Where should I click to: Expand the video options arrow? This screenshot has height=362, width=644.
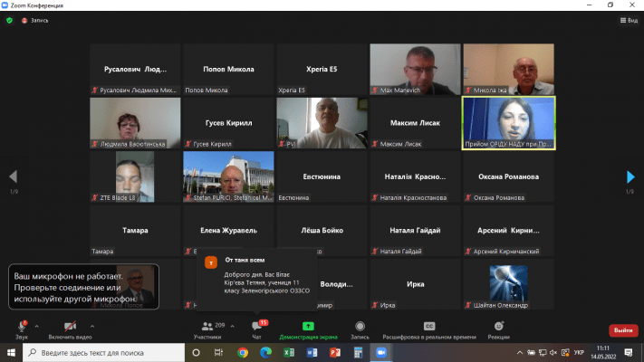[92, 327]
